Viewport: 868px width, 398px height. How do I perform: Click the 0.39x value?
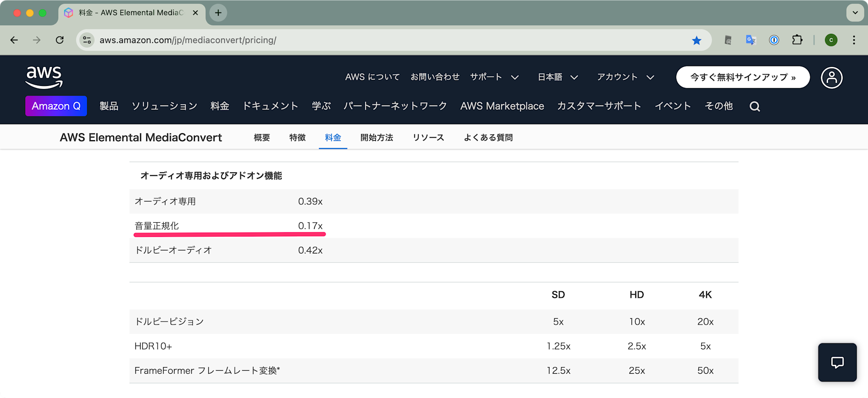click(310, 201)
